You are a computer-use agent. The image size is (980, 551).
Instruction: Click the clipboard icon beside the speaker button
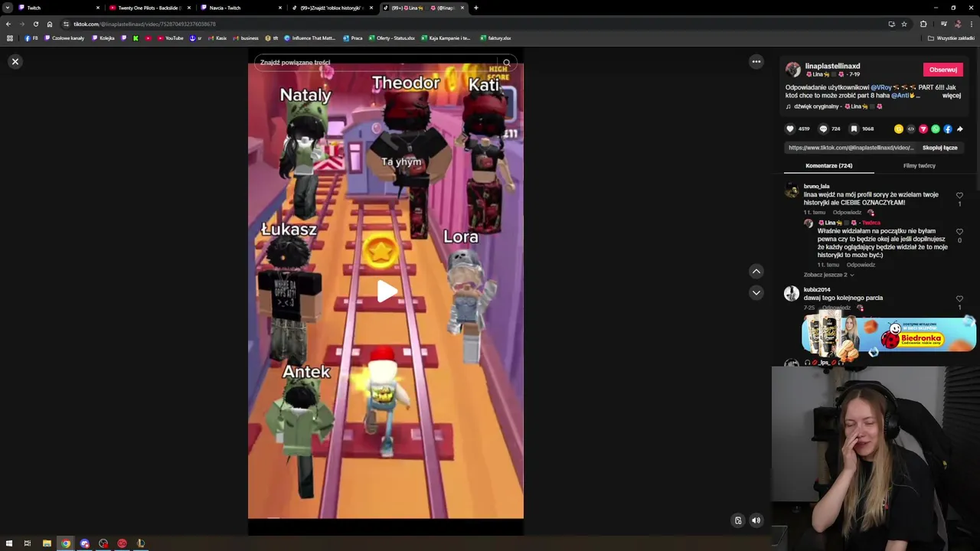tap(738, 520)
